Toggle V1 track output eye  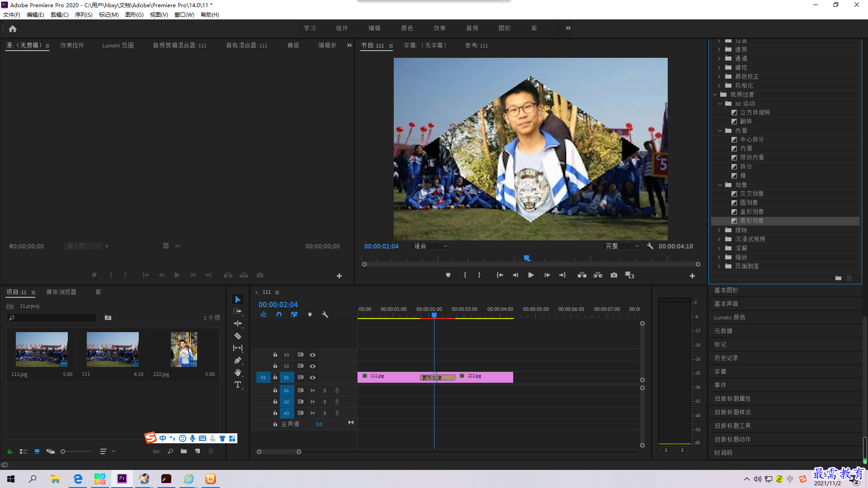click(x=312, y=377)
